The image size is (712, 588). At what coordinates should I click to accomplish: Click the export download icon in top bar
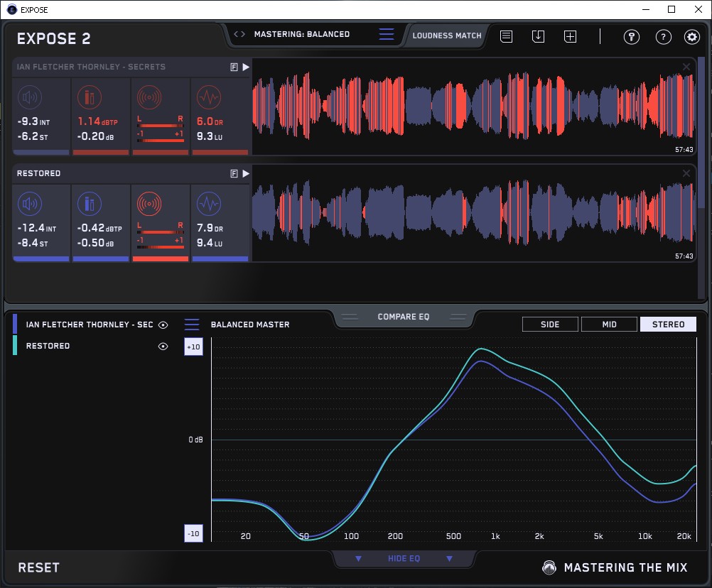tap(538, 36)
